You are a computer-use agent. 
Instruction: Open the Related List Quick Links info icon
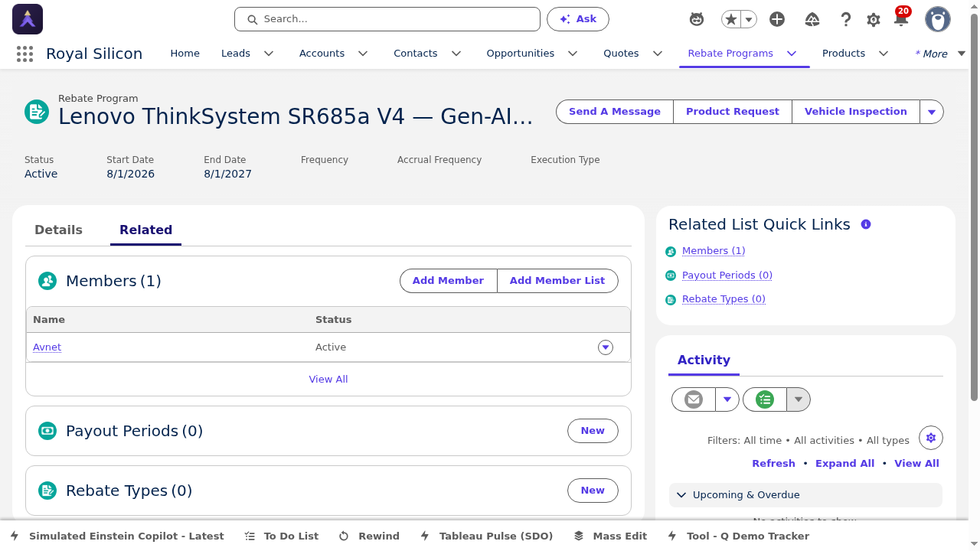pos(866,224)
